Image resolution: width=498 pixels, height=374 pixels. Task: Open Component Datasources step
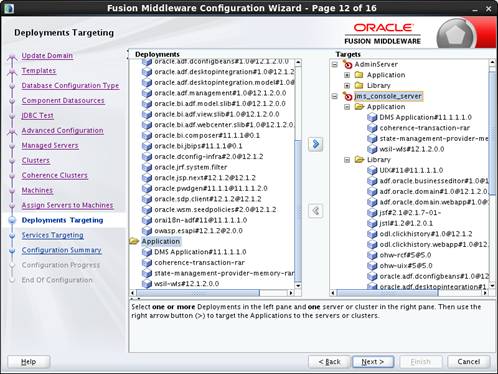[x=63, y=101]
